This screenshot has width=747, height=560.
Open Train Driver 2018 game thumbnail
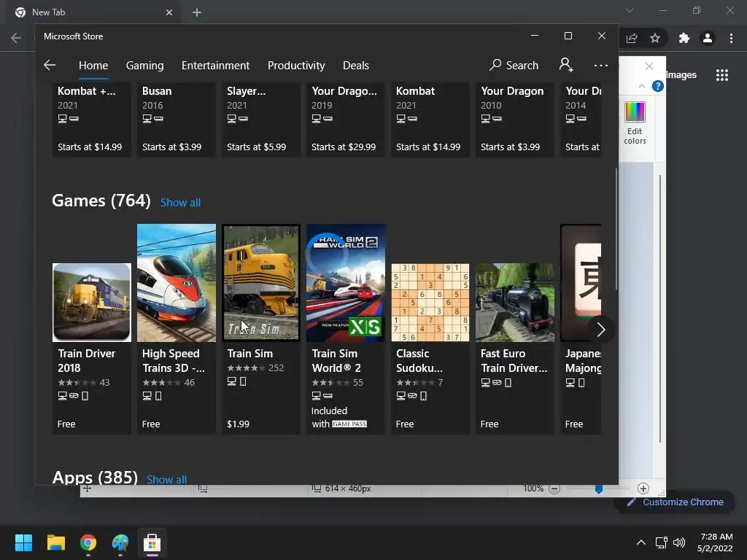point(91,303)
